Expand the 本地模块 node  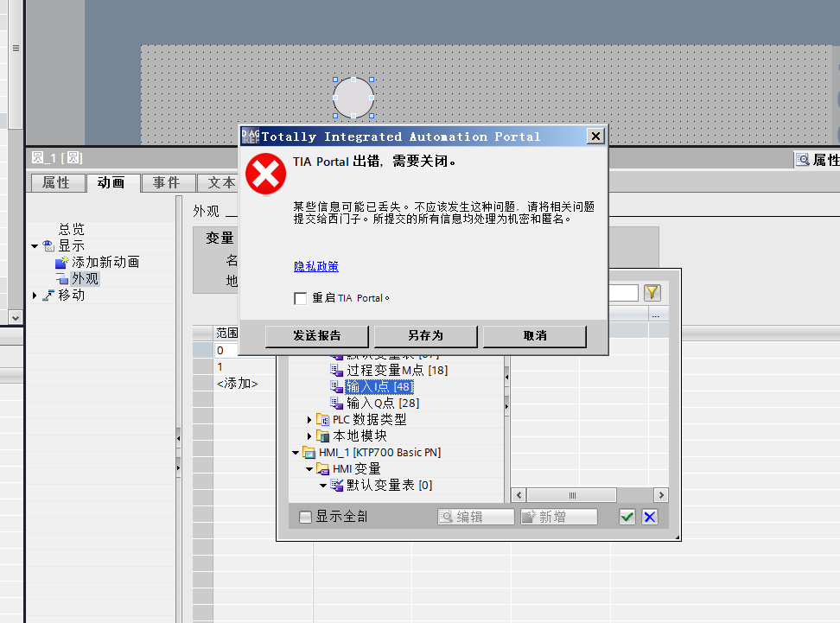[309, 436]
